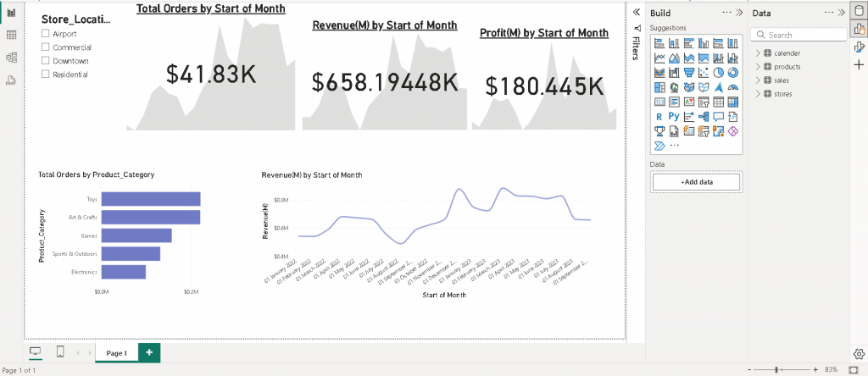Enable the Residential location filter

pyautogui.click(x=46, y=75)
